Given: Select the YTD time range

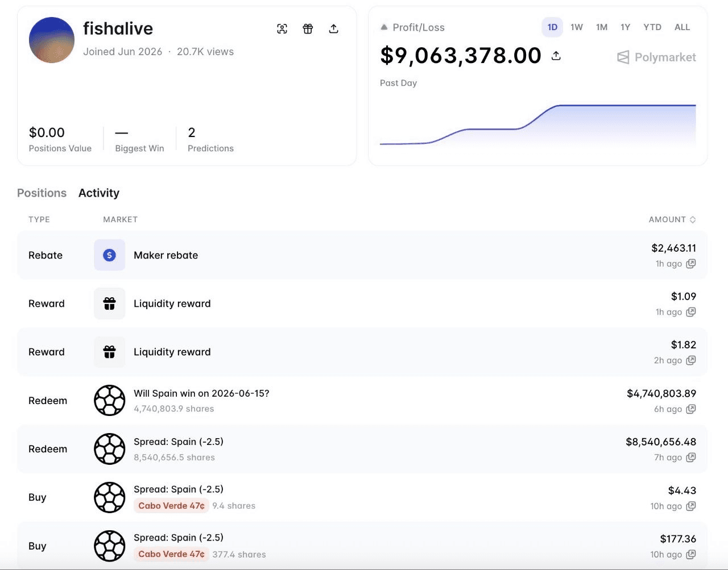Looking at the screenshot, I should tap(652, 27).
